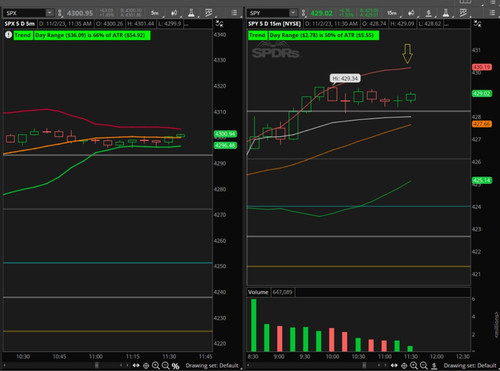Zoom in on the SPY chart

(x=414, y=366)
